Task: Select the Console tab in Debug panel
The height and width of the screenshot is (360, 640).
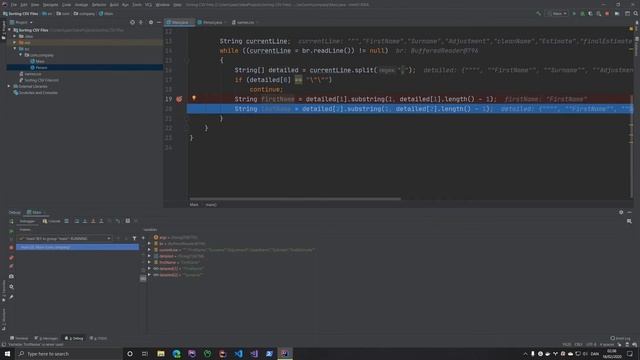Action: pos(51,221)
